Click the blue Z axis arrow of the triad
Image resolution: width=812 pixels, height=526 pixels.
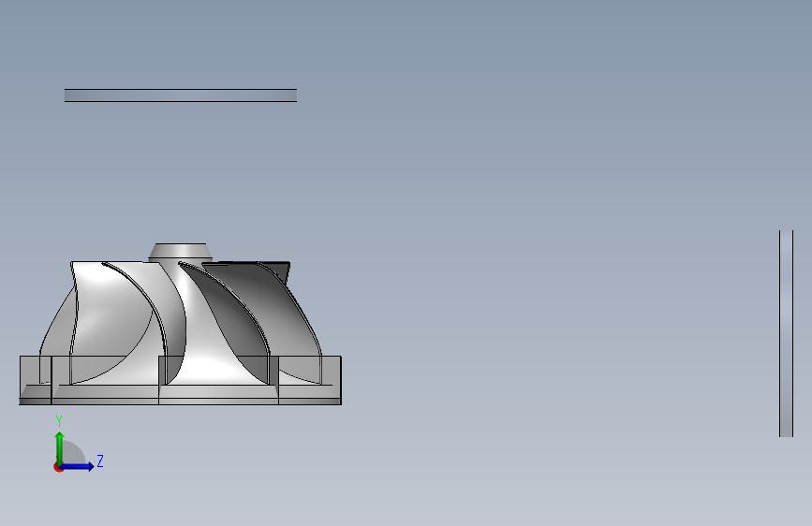tap(78, 466)
